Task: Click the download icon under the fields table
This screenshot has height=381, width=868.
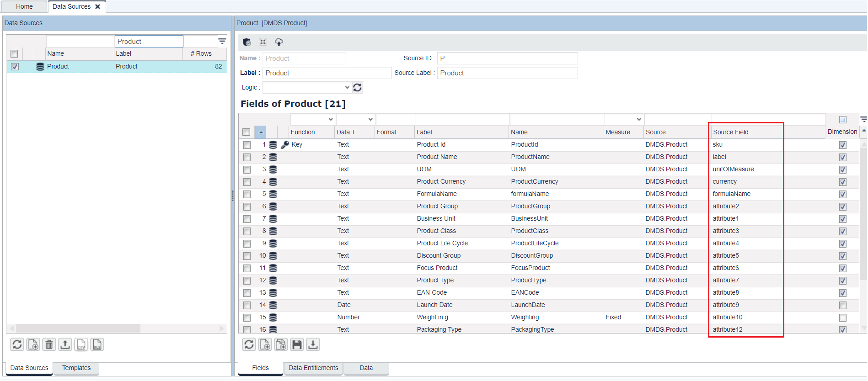Action: tap(313, 344)
